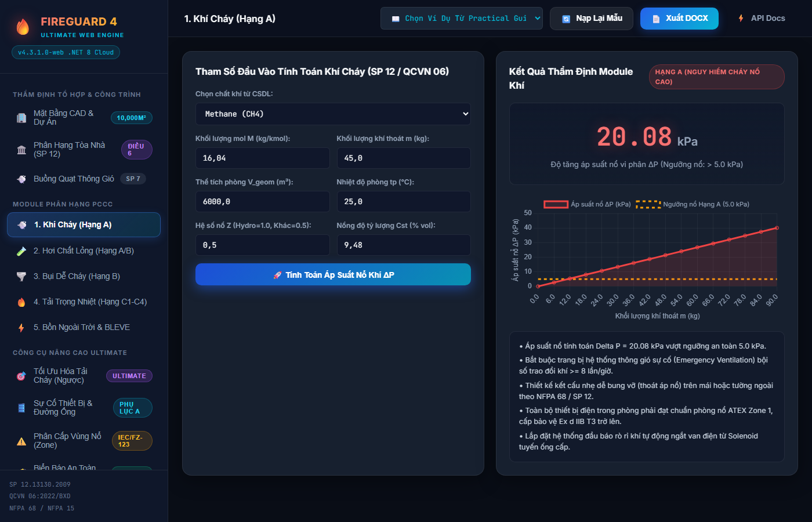
Task: Select the Hơi Chất Lỏng test tube icon
Action: tap(21, 251)
